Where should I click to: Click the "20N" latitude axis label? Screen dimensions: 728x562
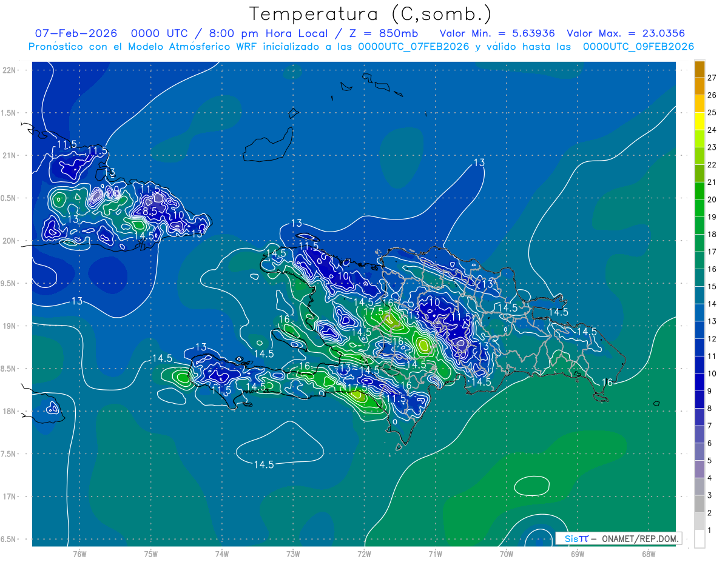click(x=10, y=241)
